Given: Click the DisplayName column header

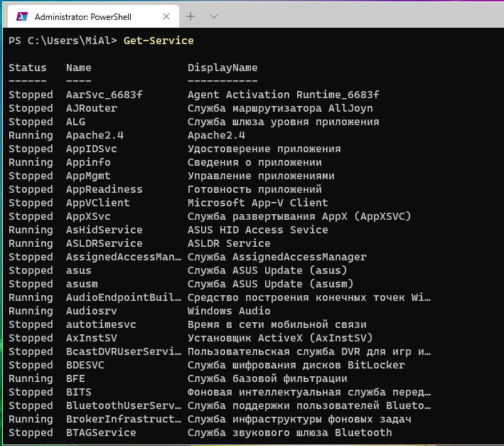Looking at the screenshot, I should [222, 68].
